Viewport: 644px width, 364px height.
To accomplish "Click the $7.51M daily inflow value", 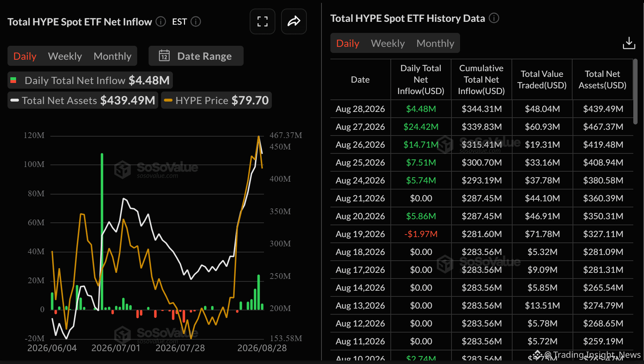I will pyautogui.click(x=421, y=162).
